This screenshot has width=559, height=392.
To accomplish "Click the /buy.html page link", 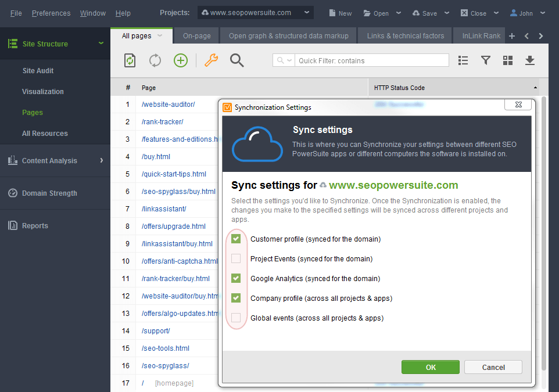I will pyautogui.click(x=156, y=157).
